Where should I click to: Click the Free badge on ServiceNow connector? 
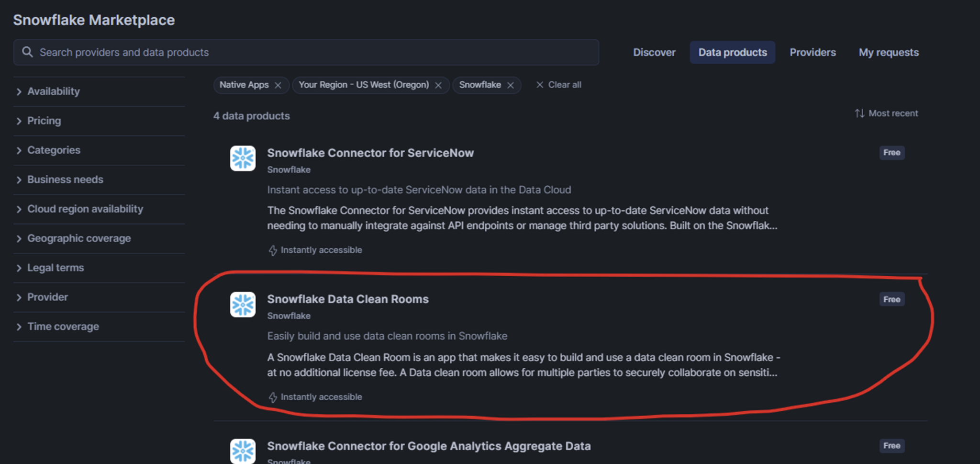tap(891, 152)
